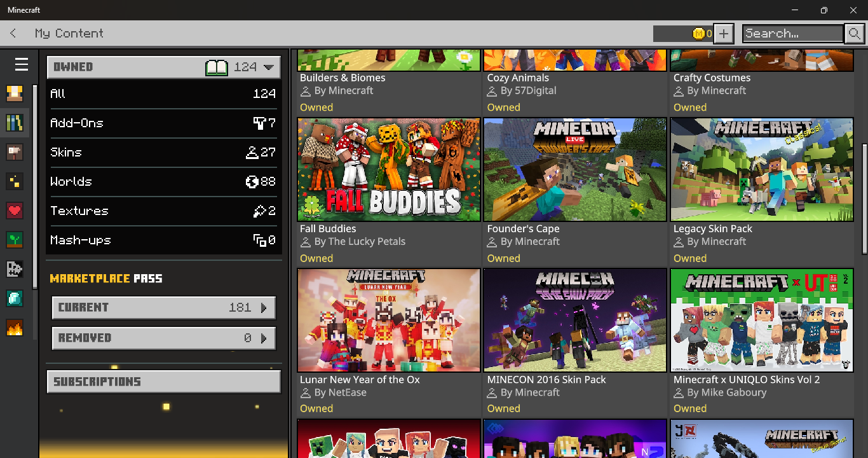Select the yellow sparkles sidebar icon
The height and width of the screenshot is (458, 868).
click(15, 181)
